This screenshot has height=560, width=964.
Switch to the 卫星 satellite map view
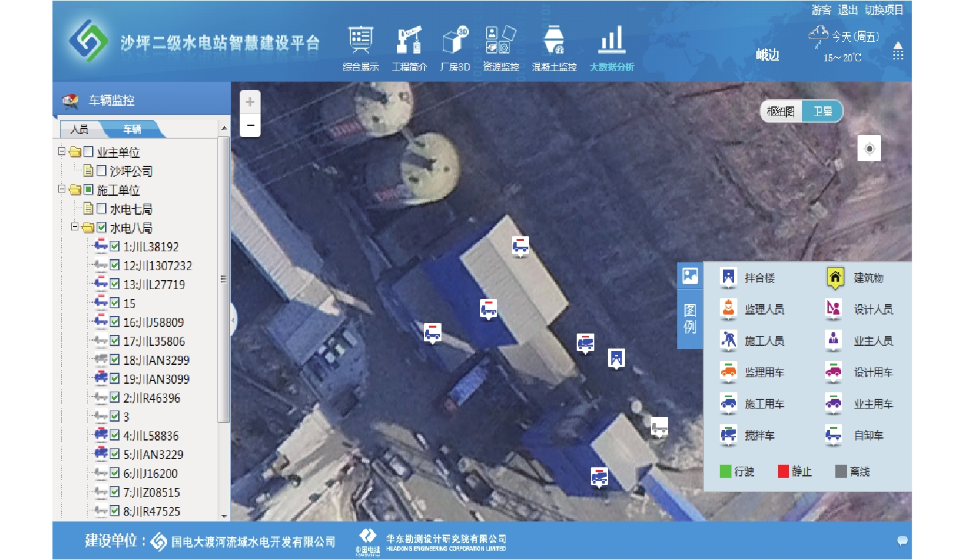click(x=822, y=112)
